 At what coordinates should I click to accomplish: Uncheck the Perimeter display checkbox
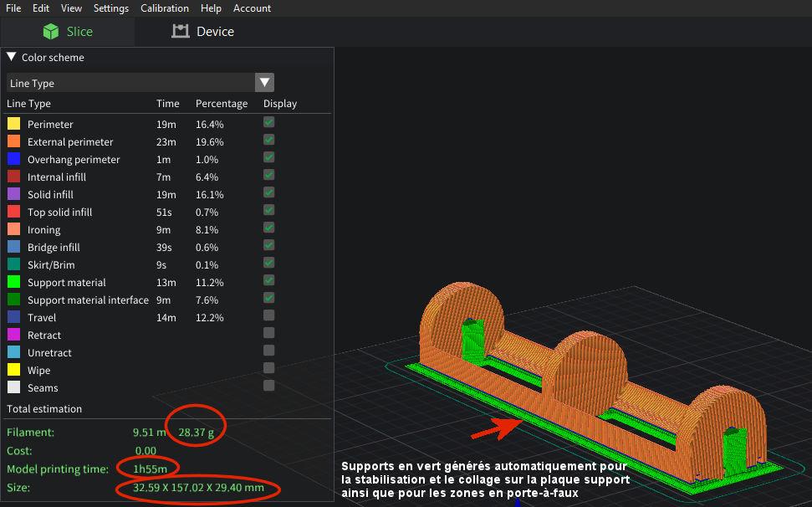pos(268,122)
